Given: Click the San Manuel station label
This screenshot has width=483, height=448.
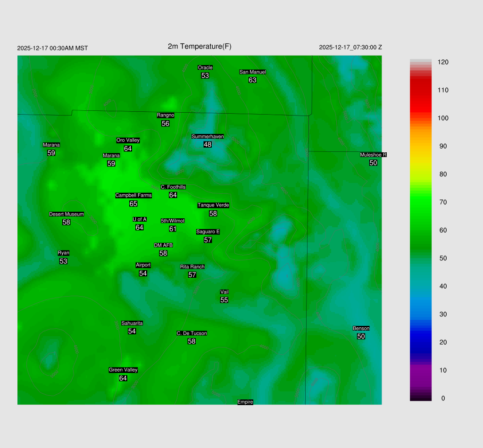Looking at the screenshot, I should click(252, 72).
